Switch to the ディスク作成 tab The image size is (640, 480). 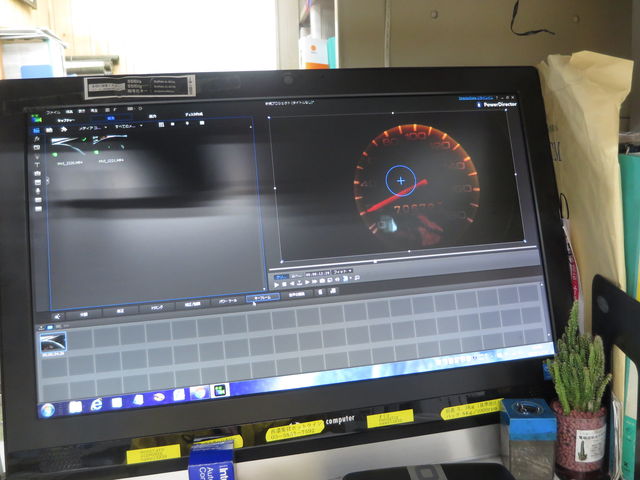194,114
